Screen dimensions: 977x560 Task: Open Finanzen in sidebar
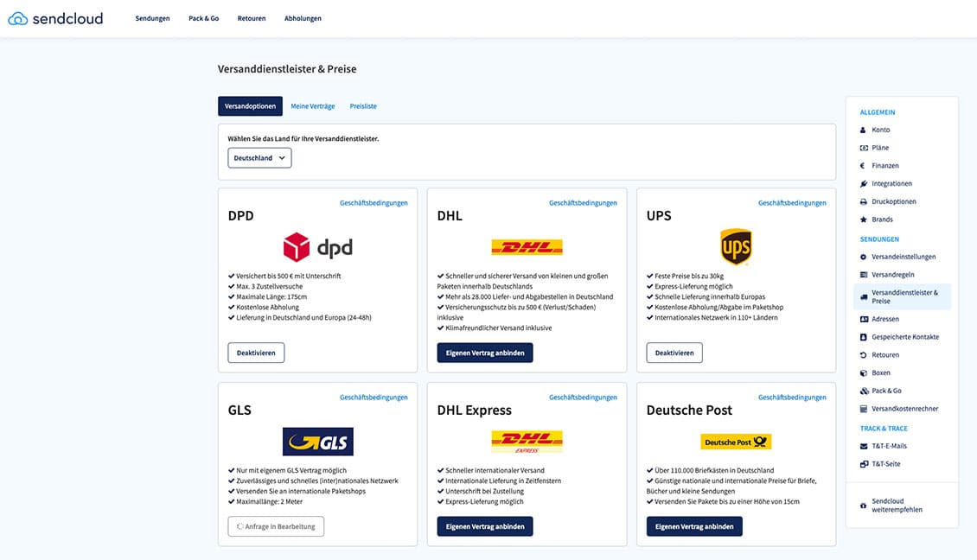pos(884,166)
